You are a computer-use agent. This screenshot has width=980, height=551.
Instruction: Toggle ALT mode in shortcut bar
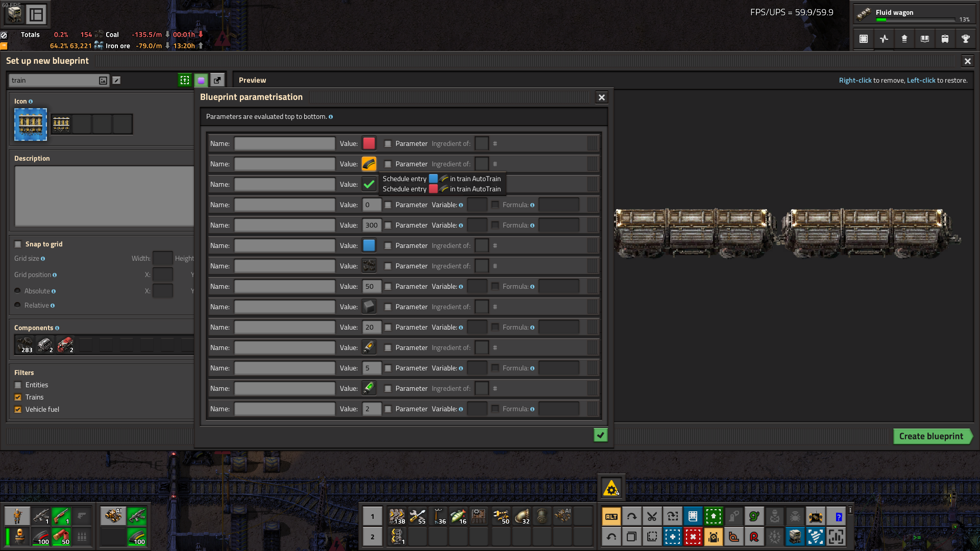click(611, 516)
